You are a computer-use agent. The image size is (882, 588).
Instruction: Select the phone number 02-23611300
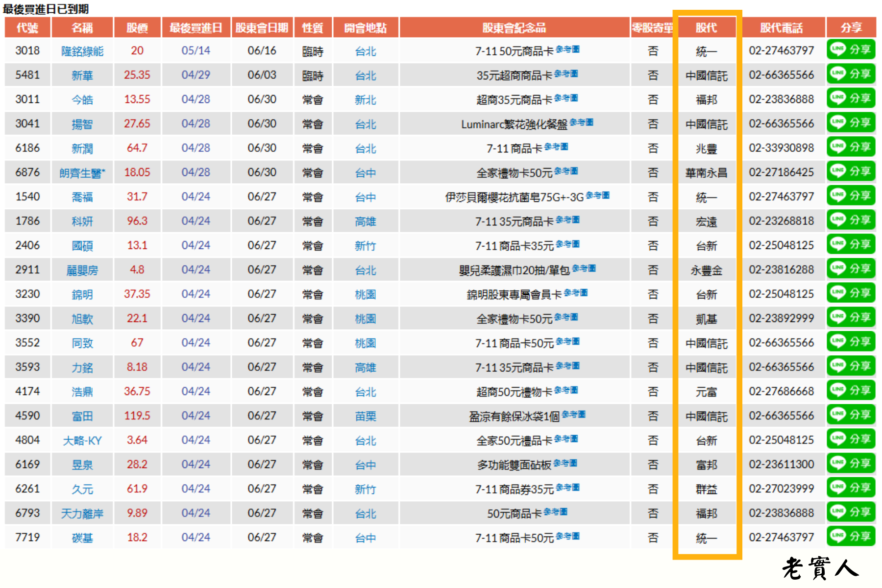[782, 464]
